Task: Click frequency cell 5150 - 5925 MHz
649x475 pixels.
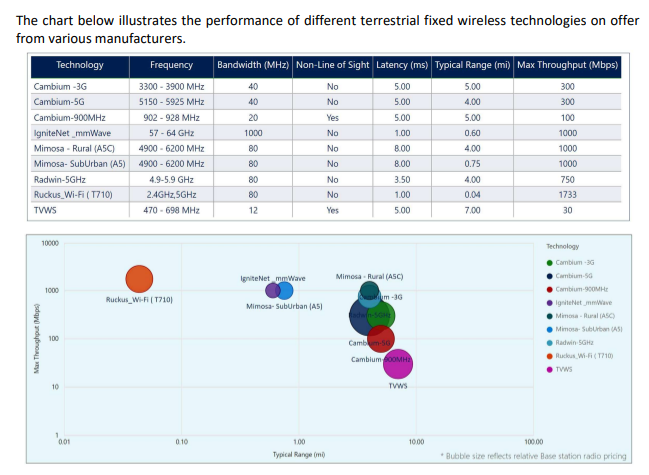Action: point(171,102)
